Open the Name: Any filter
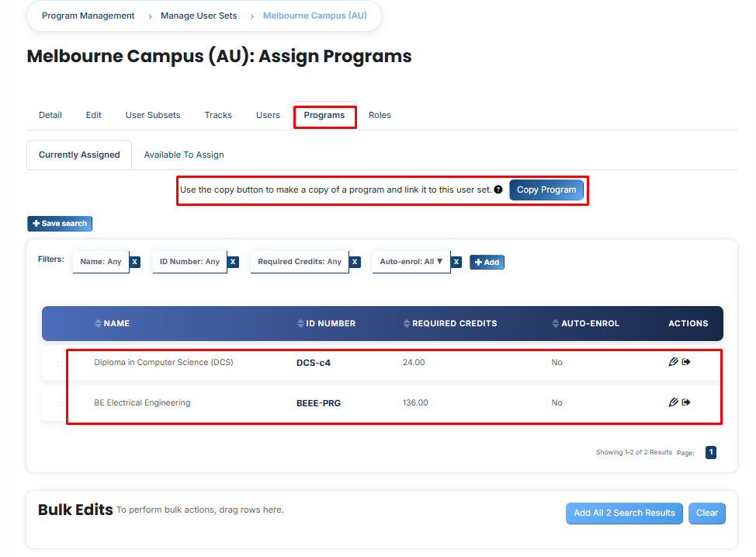Image resolution: width=756 pixels, height=557 pixels. (101, 262)
